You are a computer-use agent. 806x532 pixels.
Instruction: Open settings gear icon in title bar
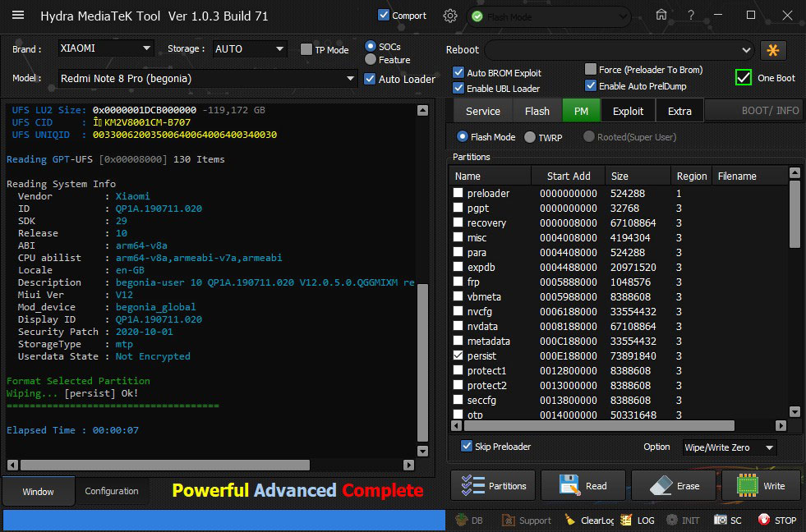[x=449, y=16]
